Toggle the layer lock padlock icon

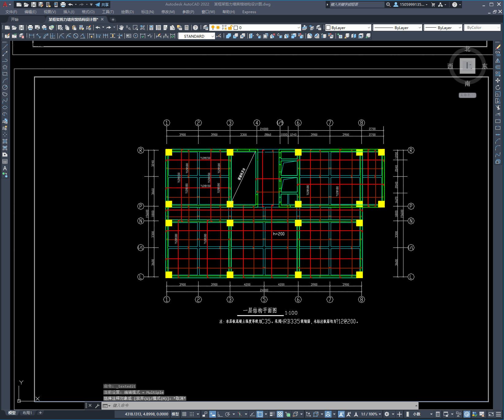click(x=230, y=28)
